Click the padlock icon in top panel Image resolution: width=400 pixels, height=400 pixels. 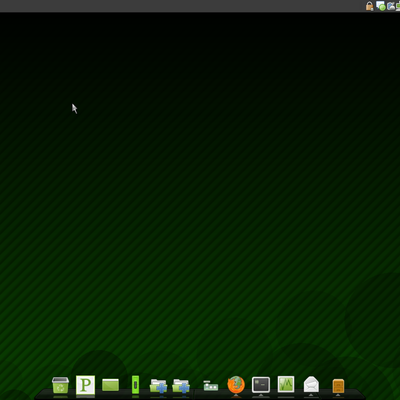click(x=369, y=6)
